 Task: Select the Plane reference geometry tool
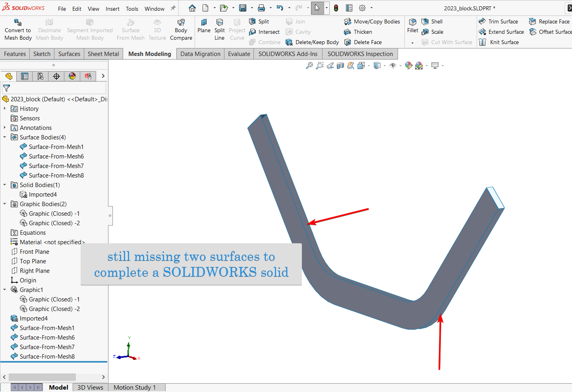click(x=204, y=26)
